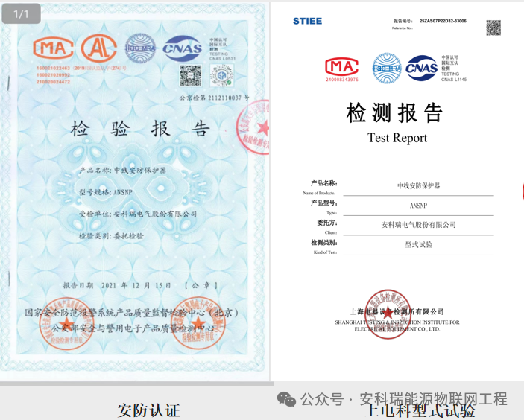Click the red MA logo on Test Report
Viewport: 524px width, 420px height.
point(341,67)
